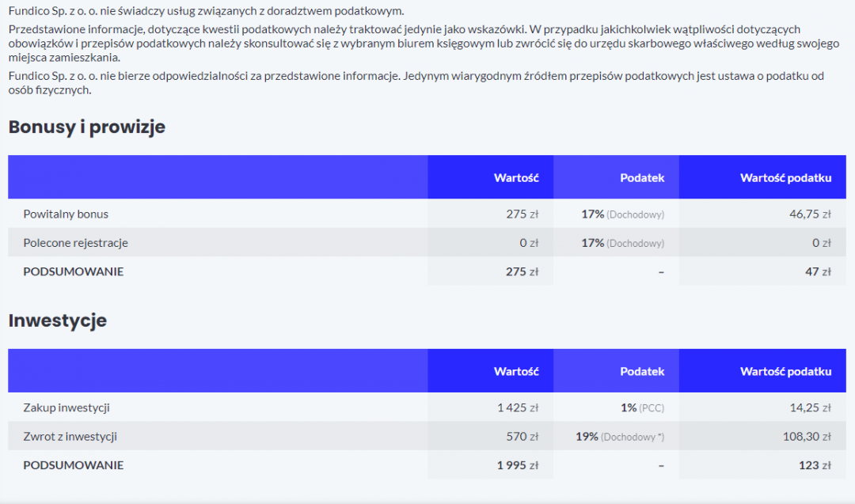This screenshot has width=855, height=504.
Task: Click 'Podatek' header in the Inwestycje table
Action: 642,371
